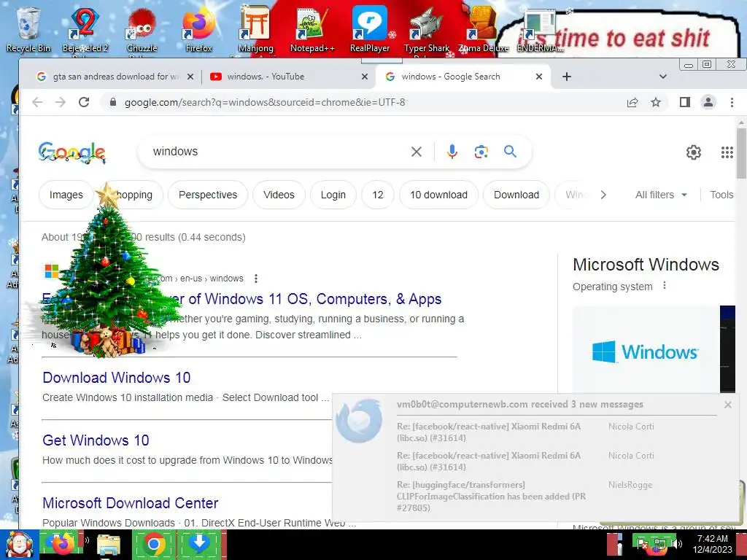Open Get Windows 10 link
Viewport: 747px width, 560px height.
(96, 440)
